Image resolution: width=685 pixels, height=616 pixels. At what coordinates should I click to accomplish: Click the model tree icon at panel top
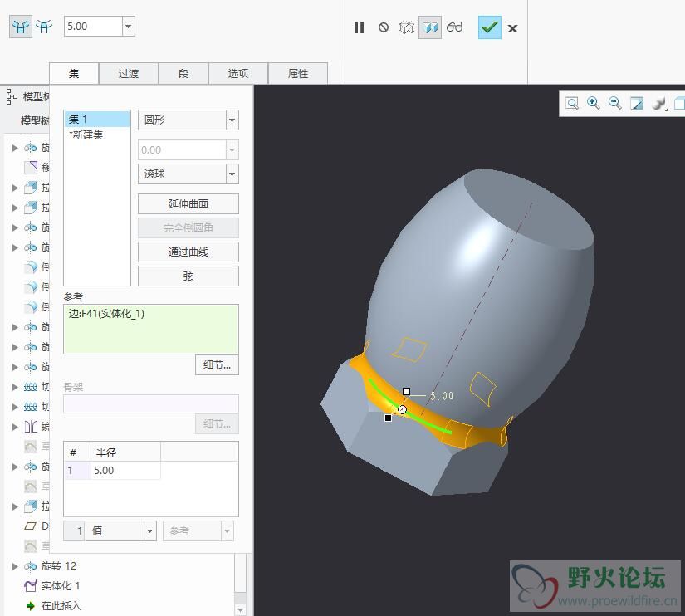click(12, 96)
